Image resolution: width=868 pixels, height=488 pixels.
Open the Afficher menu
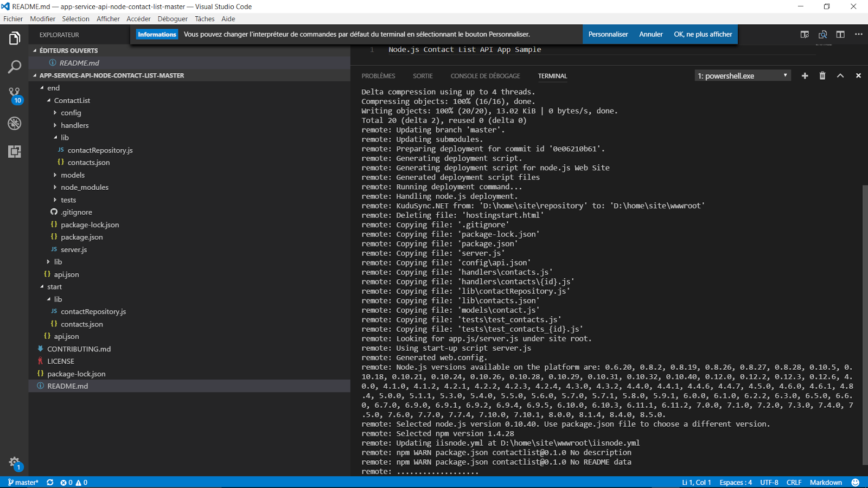(108, 19)
